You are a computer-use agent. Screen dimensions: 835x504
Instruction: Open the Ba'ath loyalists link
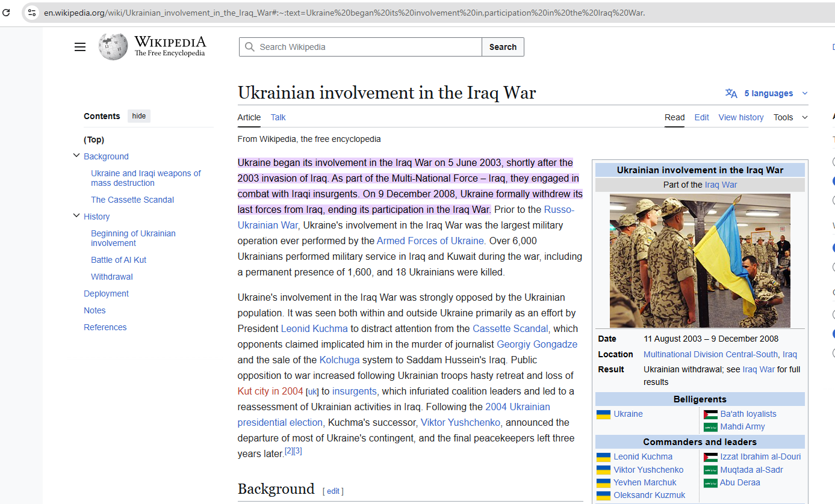click(x=748, y=414)
